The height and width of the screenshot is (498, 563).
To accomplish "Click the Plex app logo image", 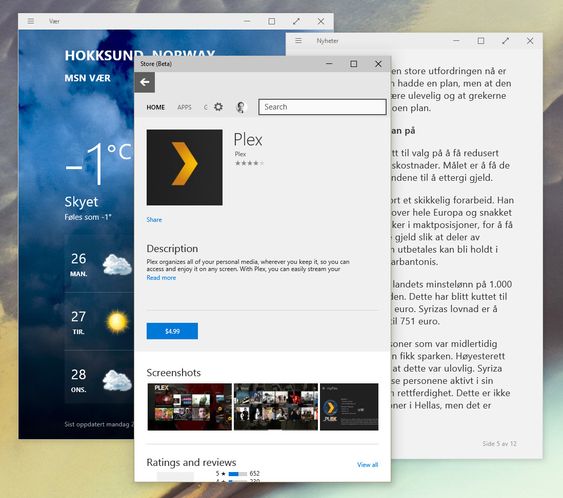I will coord(185,167).
